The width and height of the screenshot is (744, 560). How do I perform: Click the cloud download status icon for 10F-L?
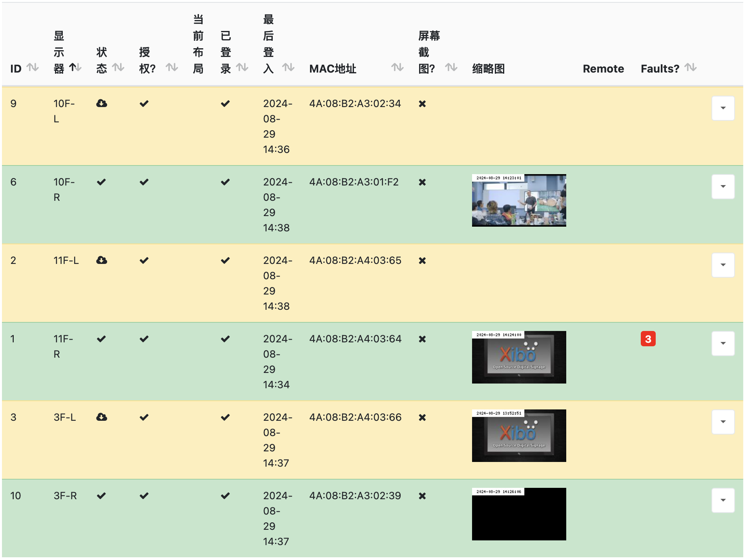[102, 104]
